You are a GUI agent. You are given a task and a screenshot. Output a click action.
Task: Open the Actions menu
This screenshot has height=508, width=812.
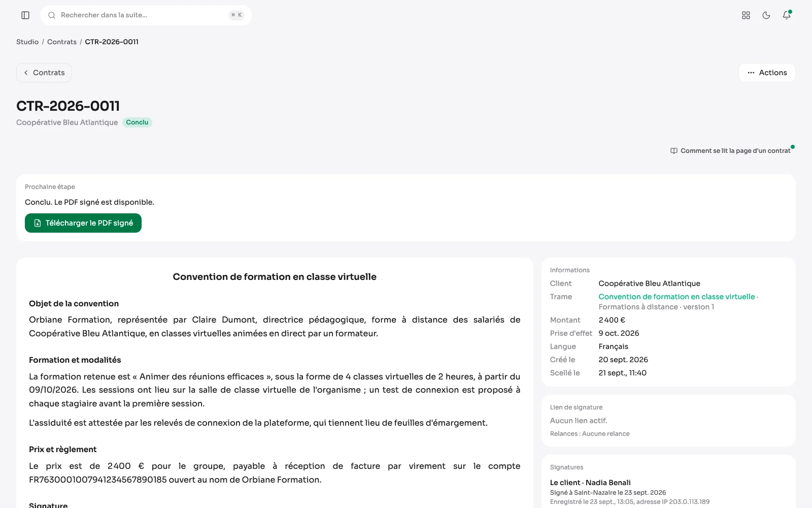(x=767, y=73)
